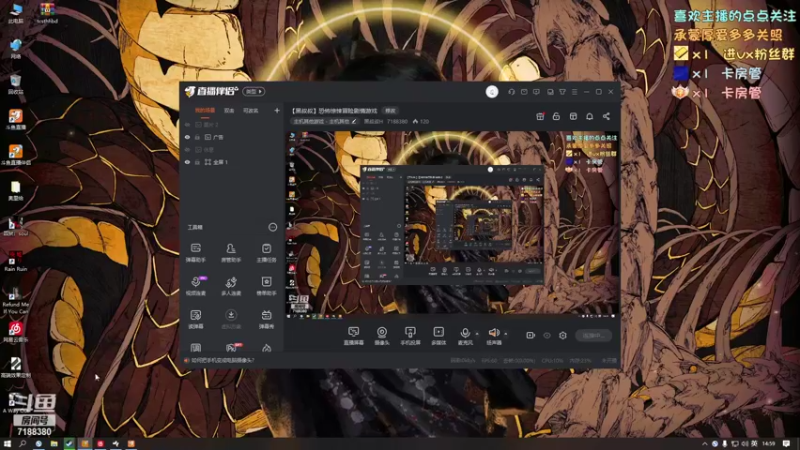The height and width of the screenshot is (450, 800).
Task: Open Windows taskbar search
Action: [22, 444]
